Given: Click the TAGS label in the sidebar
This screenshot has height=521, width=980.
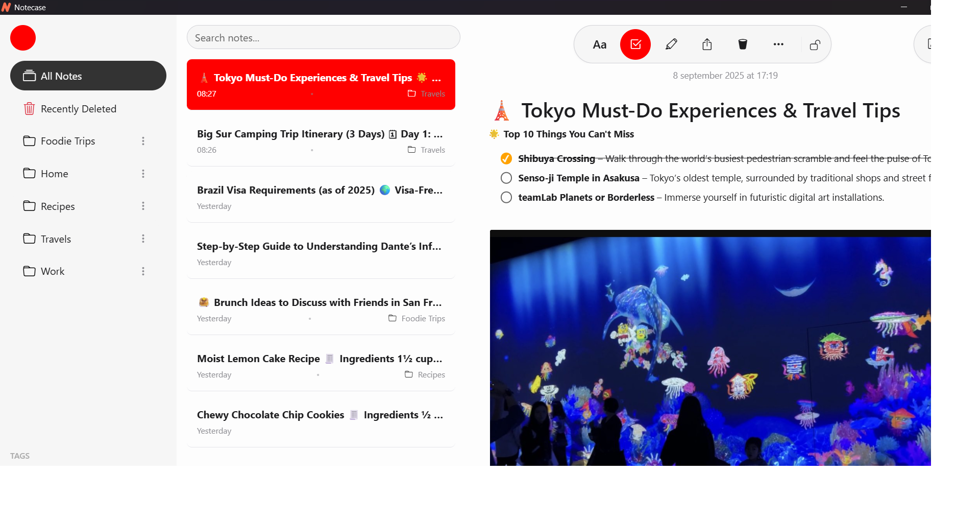Looking at the screenshot, I should click(20, 456).
